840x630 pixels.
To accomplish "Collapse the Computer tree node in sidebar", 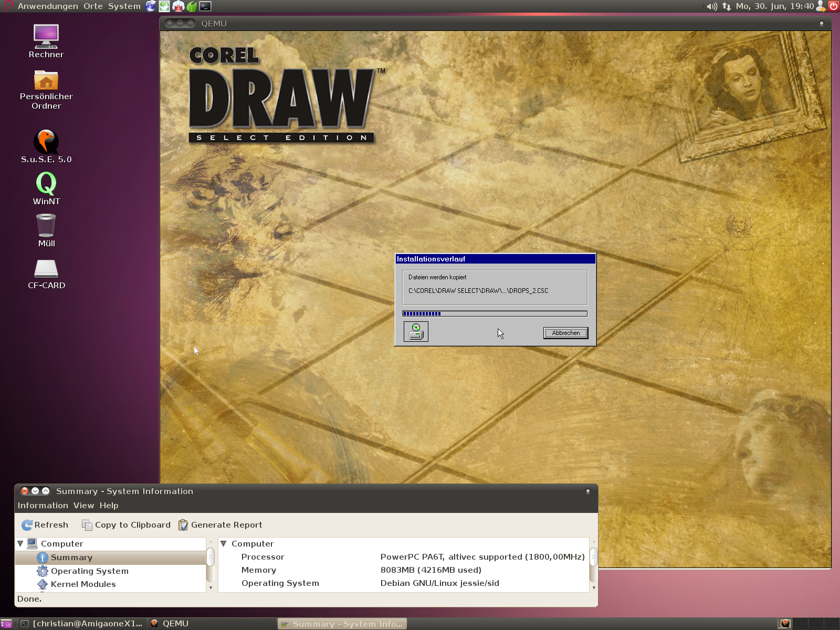I will (x=20, y=544).
